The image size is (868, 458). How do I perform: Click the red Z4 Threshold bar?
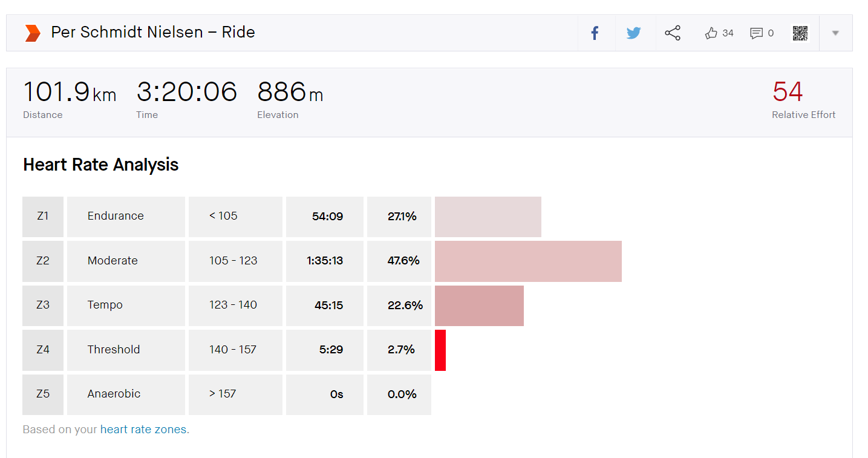click(440, 350)
